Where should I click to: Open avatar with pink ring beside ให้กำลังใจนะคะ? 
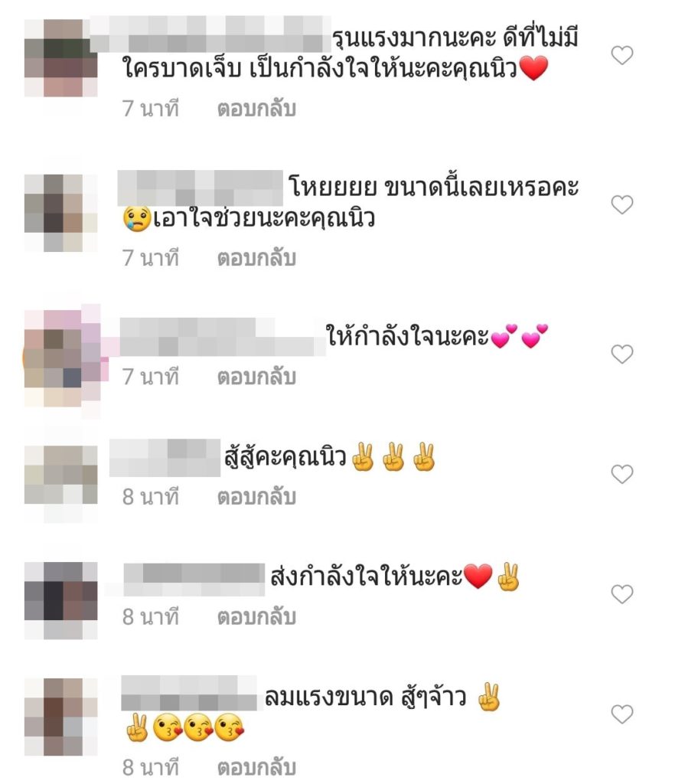pyautogui.click(x=63, y=358)
